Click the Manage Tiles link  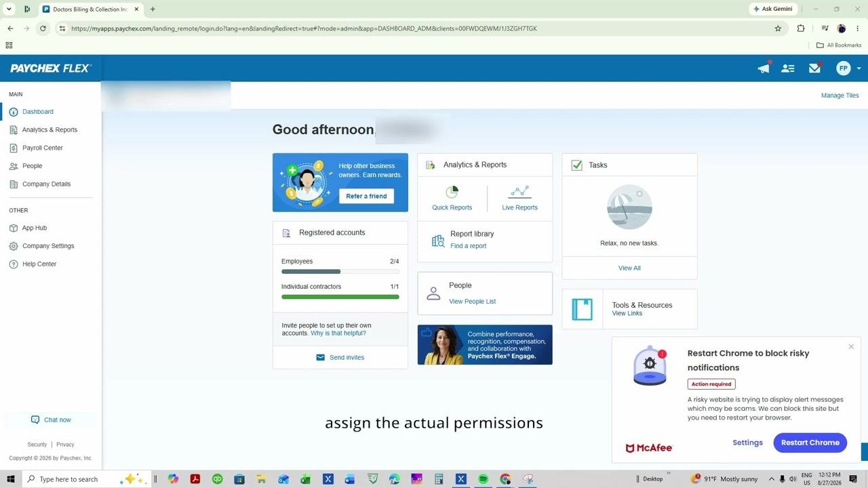(840, 96)
